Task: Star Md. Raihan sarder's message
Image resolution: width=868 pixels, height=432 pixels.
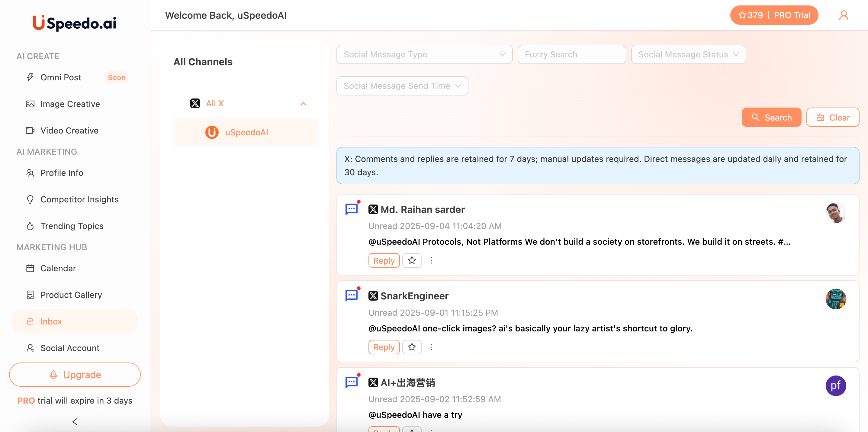Action: [412, 260]
